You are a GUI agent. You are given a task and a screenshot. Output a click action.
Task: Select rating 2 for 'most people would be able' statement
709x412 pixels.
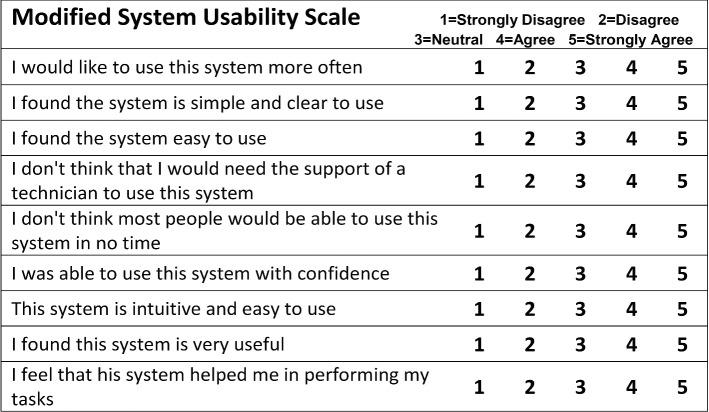[x=530, y=231]
